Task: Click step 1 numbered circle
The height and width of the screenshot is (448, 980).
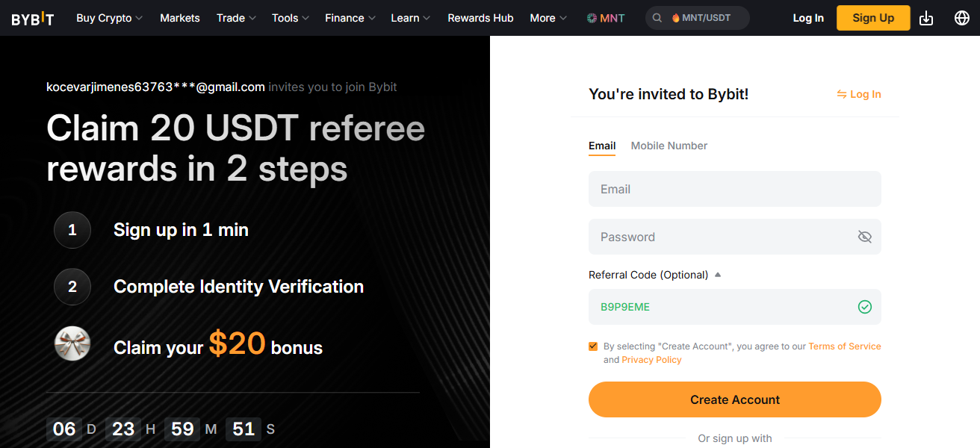Action: click(72, 230)
